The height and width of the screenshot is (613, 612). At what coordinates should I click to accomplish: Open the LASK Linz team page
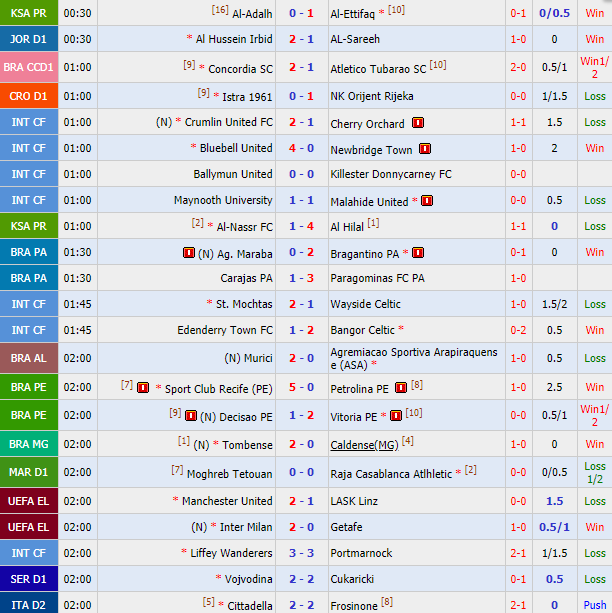(354, 501)
